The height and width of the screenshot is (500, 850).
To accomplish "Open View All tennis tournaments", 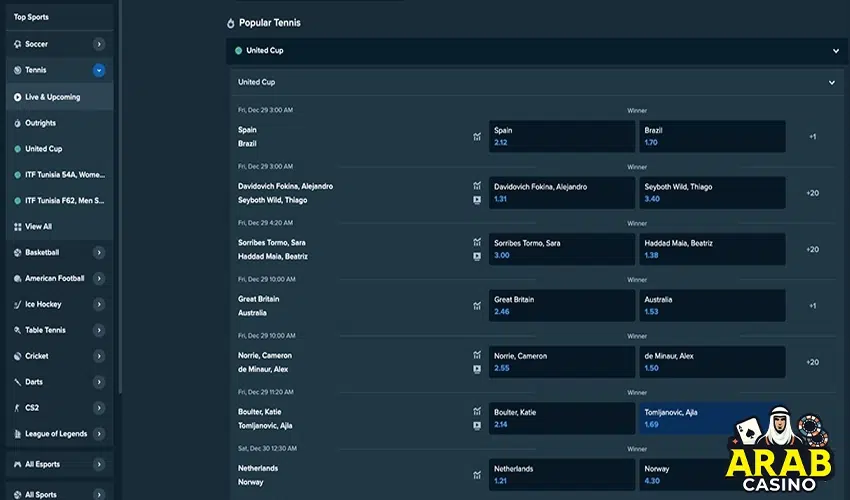I will tap(60, 227).
